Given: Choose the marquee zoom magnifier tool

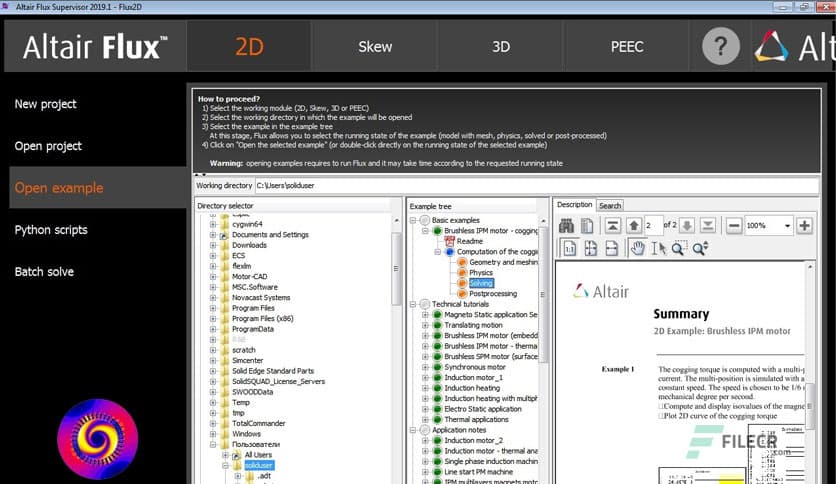Looking at the screenshot, I should pos(679,248).
